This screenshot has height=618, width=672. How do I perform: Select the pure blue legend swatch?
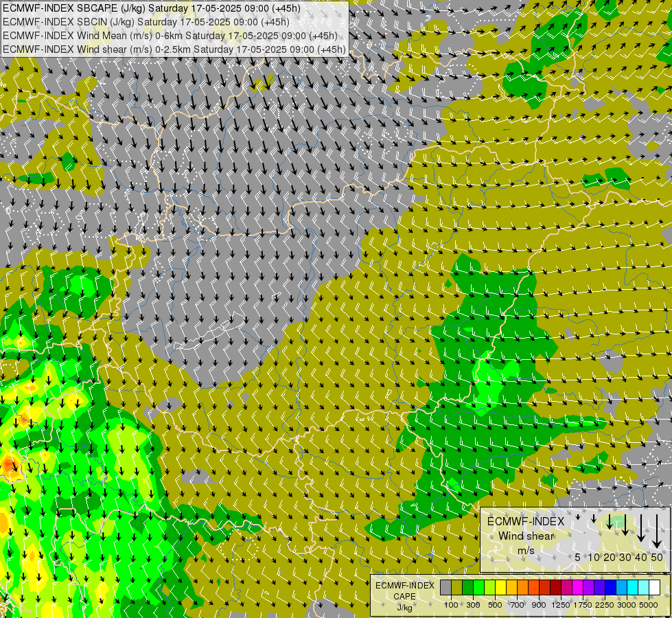pyautogui.click(x=611, y=588)
